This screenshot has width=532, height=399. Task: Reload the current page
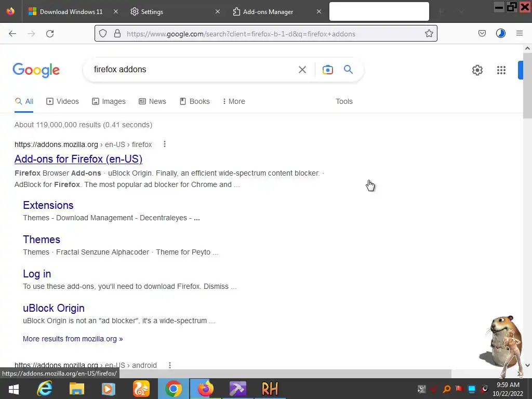click(50, 34)
